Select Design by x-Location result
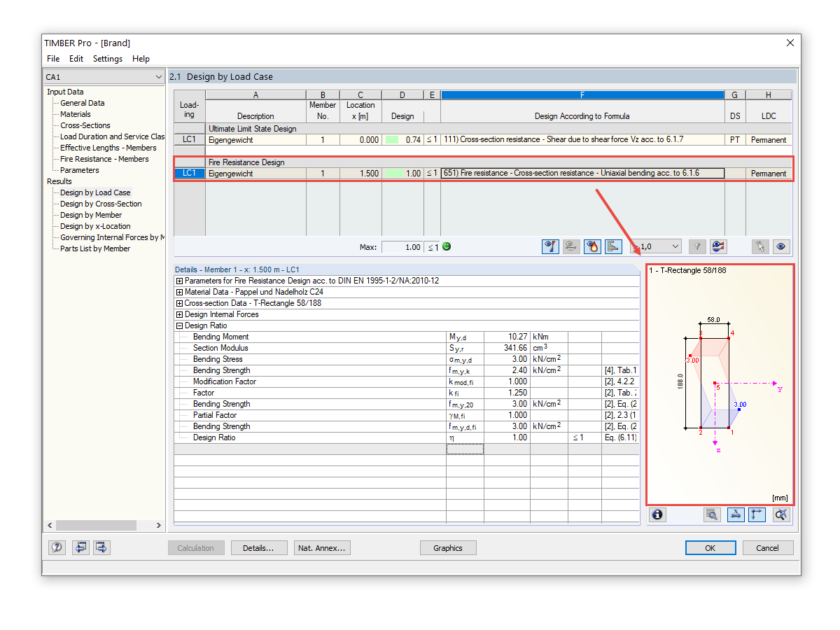 point(95,226)
